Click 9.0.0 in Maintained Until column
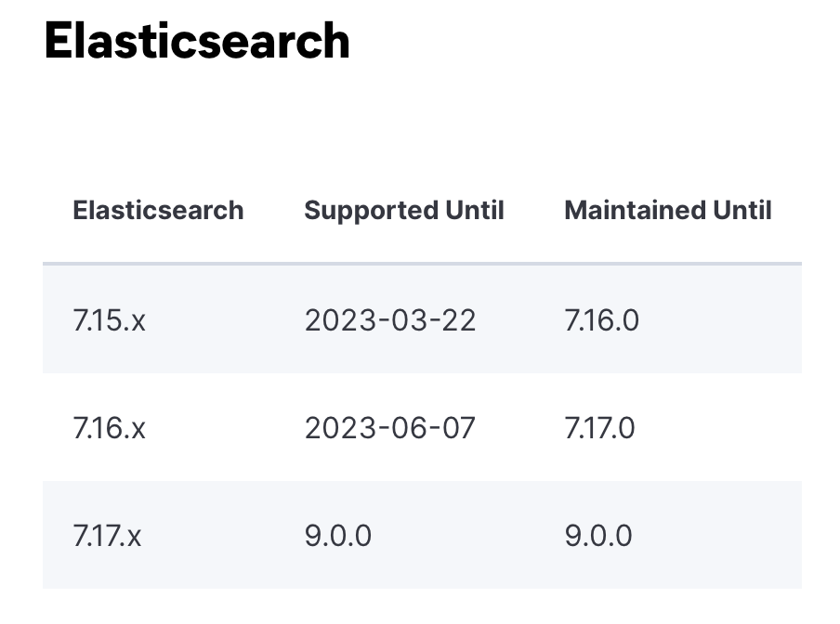The width and height of the screenshot is (840, 624). (x=598, y=535)
